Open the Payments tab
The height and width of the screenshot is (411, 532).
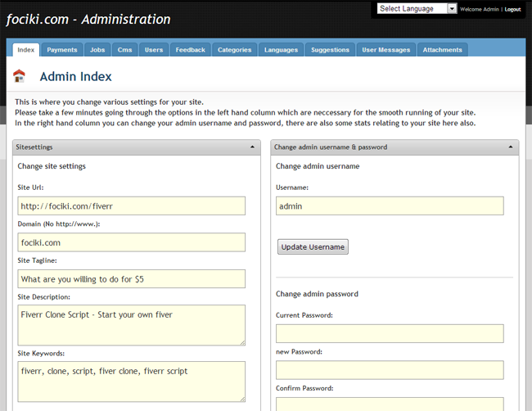click(62, 50)
